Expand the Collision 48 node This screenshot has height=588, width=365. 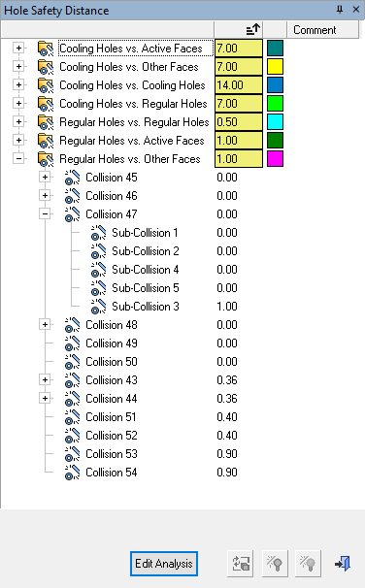(x=45, y=324)
